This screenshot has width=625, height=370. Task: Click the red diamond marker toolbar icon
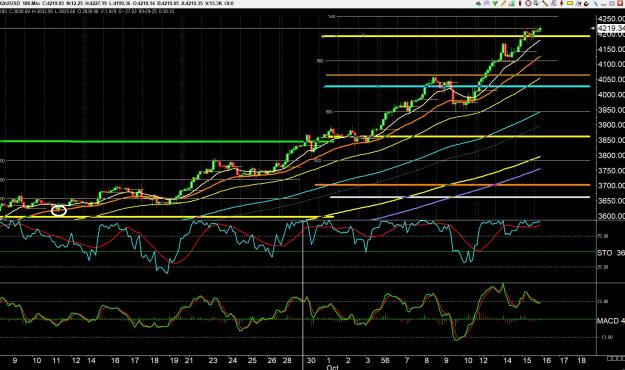click(x=561, y=4)
